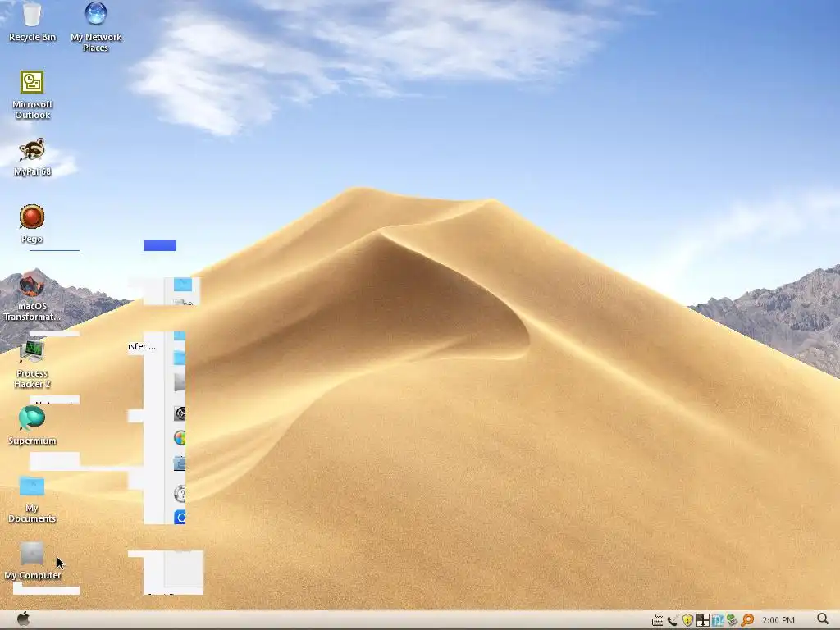This screenshot has height=630, width=840.
Task: Select the My Documents folder icon
Action: tap(32, 500)
